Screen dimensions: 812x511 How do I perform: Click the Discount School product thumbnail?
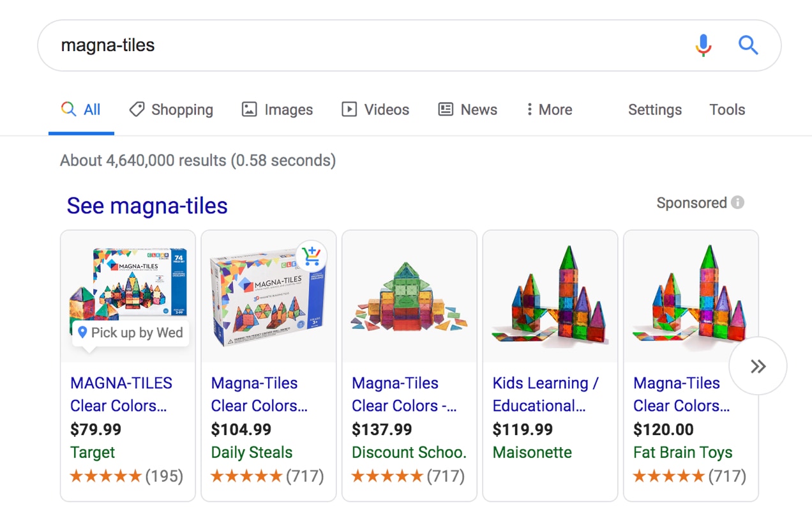pos(409,297)
